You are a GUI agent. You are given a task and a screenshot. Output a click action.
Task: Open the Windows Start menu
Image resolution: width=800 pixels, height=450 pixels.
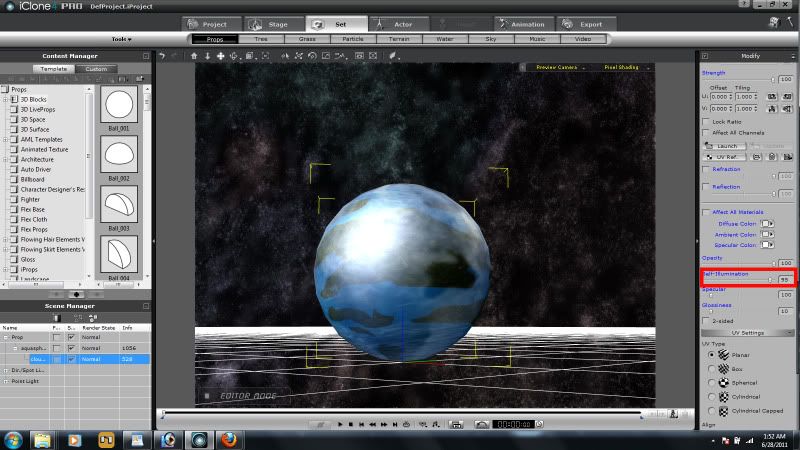pyautogui.click(x=12, y=439)
